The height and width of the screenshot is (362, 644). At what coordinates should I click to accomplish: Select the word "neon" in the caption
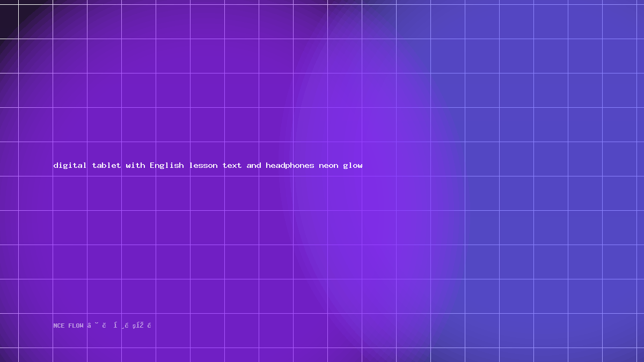(329, 165)
